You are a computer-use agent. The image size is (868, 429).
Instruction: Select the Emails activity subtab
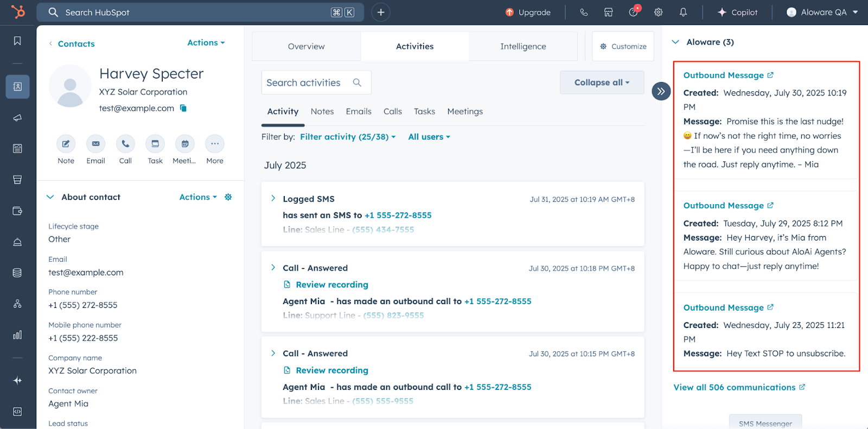359,111
